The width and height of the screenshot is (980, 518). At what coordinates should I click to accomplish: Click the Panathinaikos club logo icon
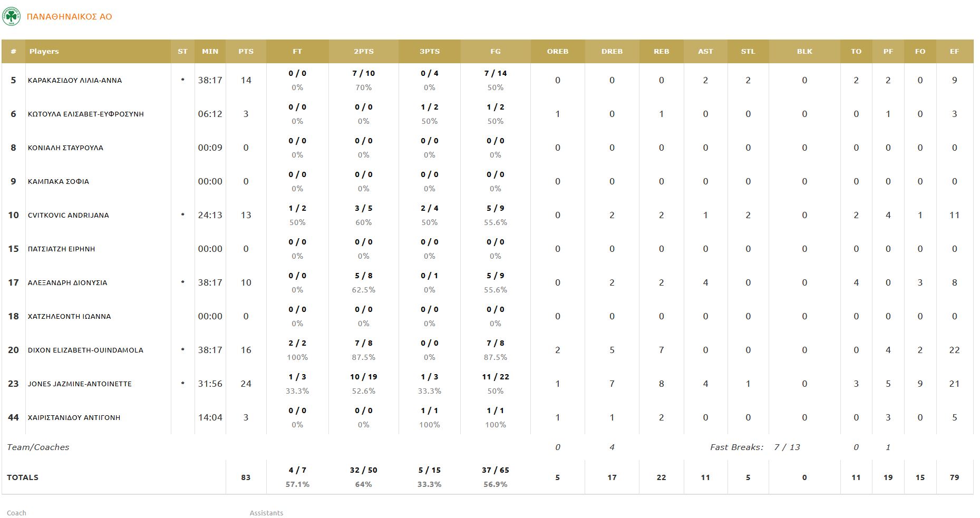tap(11, 16)
